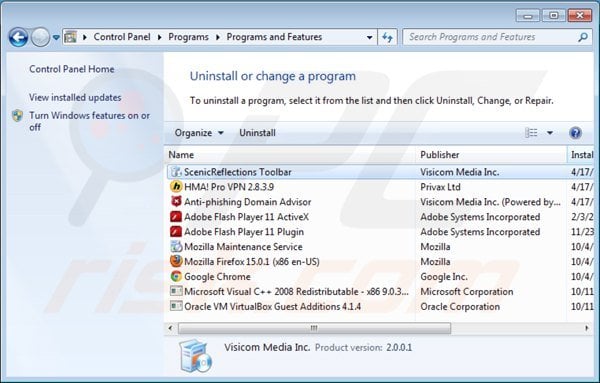Click the Forward navigation arrow

coord(40,37)
